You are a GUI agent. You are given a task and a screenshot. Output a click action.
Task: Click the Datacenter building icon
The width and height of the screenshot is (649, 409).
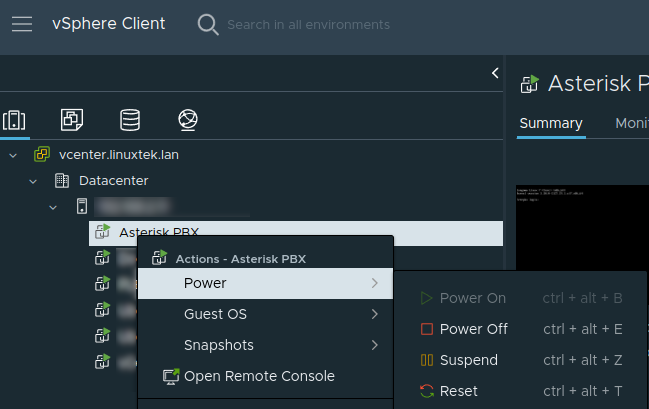pos(62,180)
